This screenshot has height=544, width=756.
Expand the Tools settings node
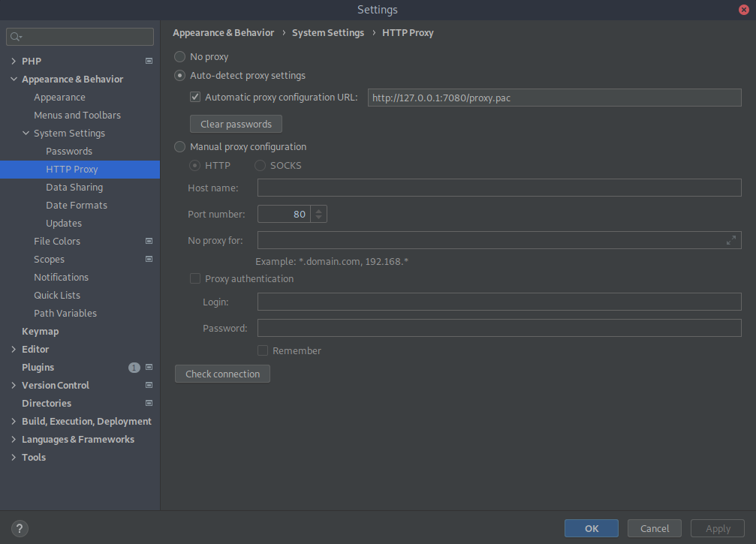14,457
